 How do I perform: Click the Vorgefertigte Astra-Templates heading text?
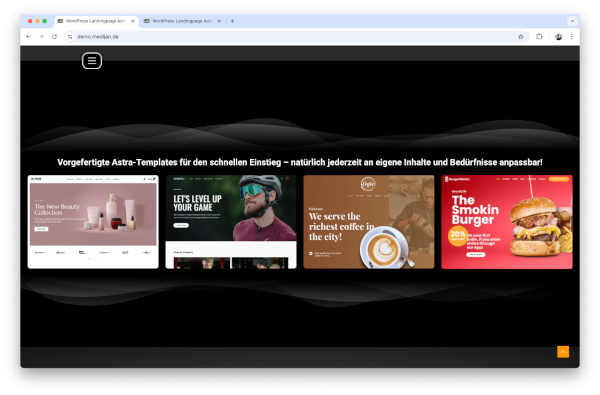pos(300,162)
